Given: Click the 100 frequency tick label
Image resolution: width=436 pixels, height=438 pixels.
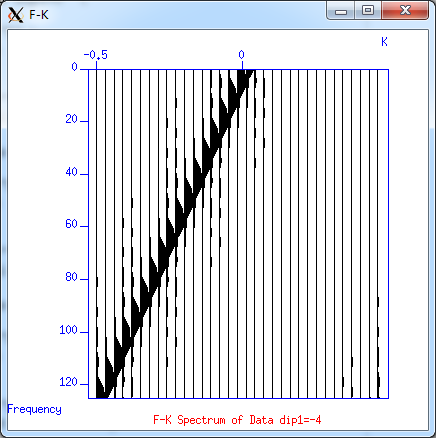Looking at the screenshot, I should (69, 330).
